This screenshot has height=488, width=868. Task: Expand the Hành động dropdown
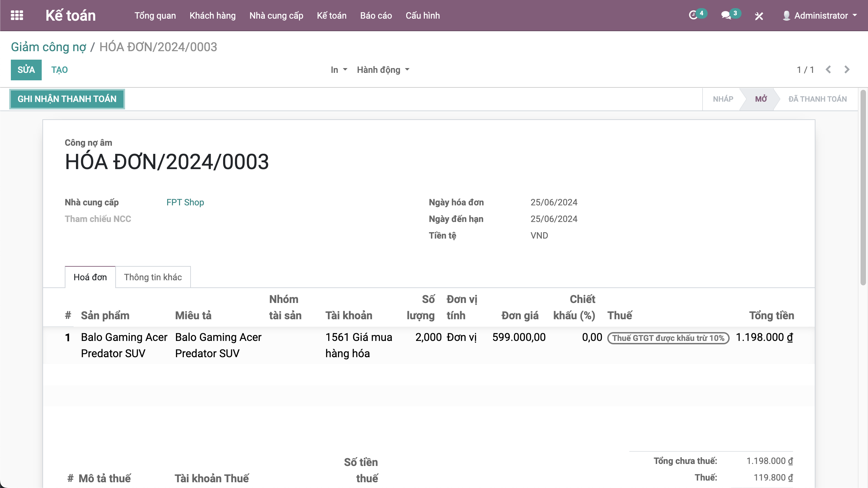click(x=383, y=70)
